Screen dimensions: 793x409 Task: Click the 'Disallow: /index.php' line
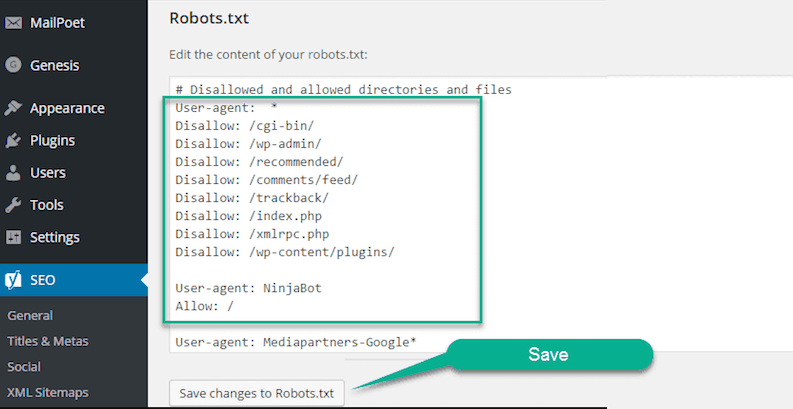[x=248, y=216]
